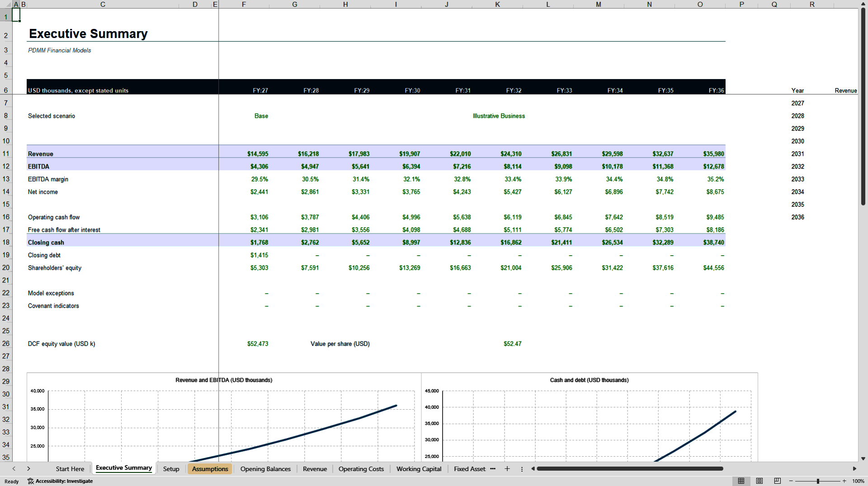This screenshot has height=486, width=868.
Task: Select shareholders' equity $10,256
Action: [x=359, y=267]
